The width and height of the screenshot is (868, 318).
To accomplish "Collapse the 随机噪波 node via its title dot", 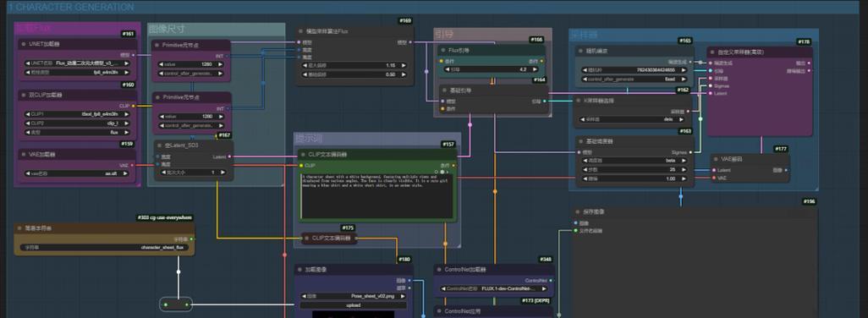I will pos(580,51).
